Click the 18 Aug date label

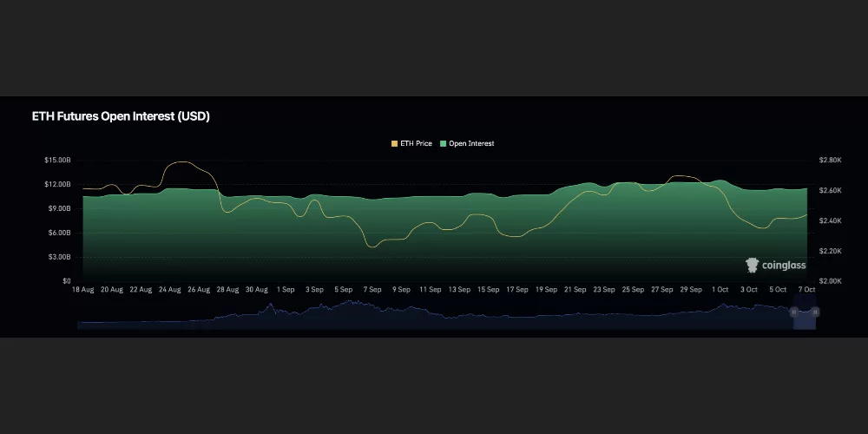pos(83,290)
